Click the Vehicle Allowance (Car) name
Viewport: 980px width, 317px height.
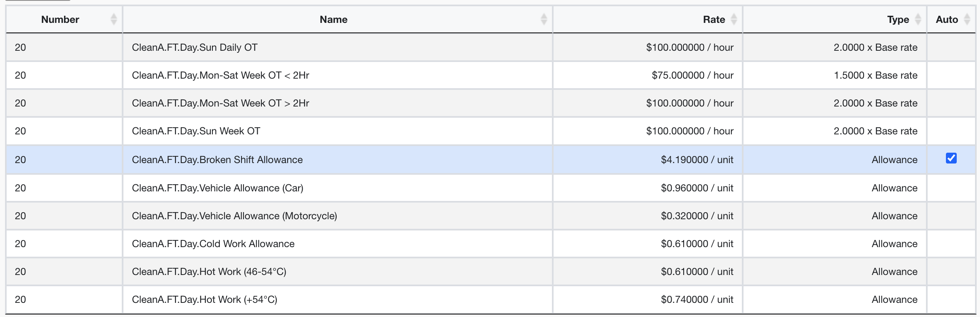[217, 188]
